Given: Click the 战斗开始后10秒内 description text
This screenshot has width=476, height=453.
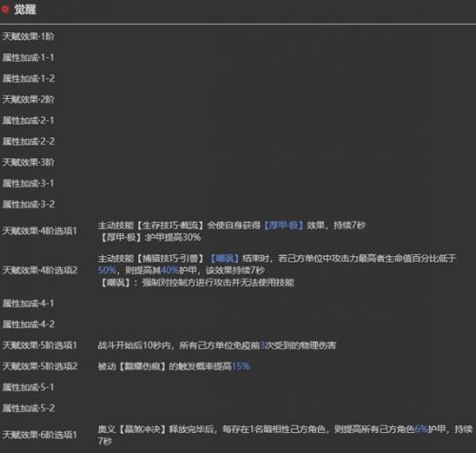Looking at the screenshot, I should [x=217, y=345].
